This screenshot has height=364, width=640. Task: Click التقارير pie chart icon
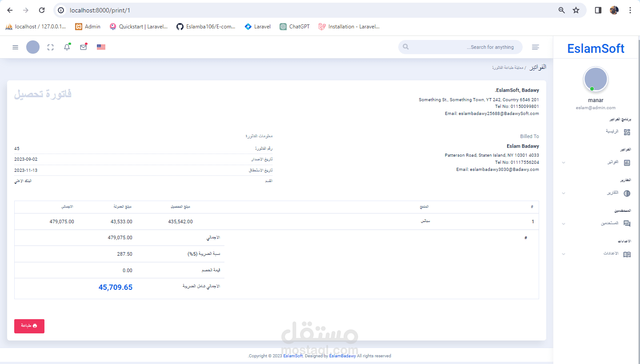click(x=627, y=193)
